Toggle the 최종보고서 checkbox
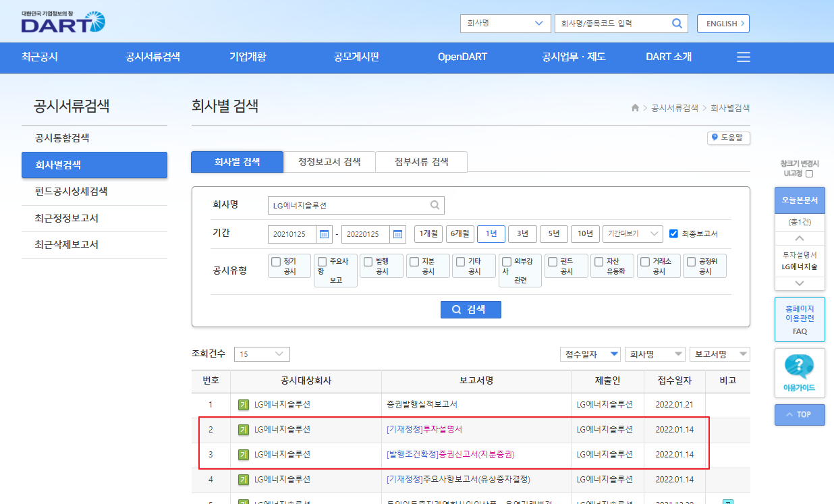834x504 pixels. (x=673, y=234)
